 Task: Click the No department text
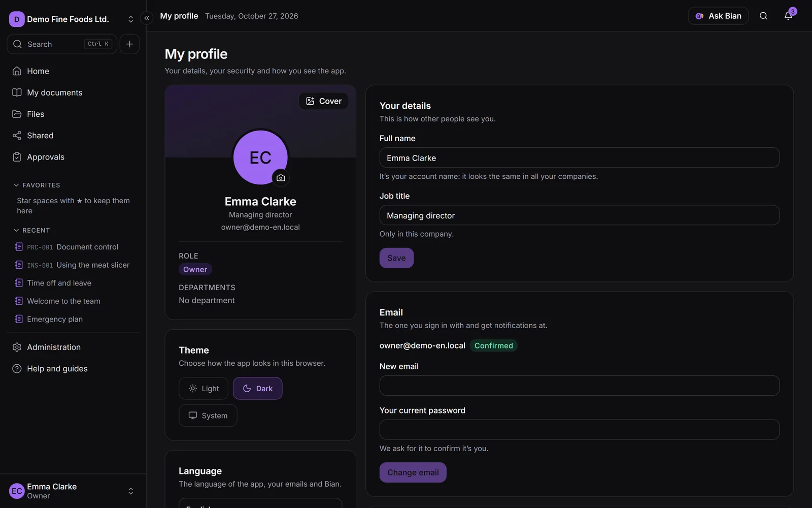207,300
